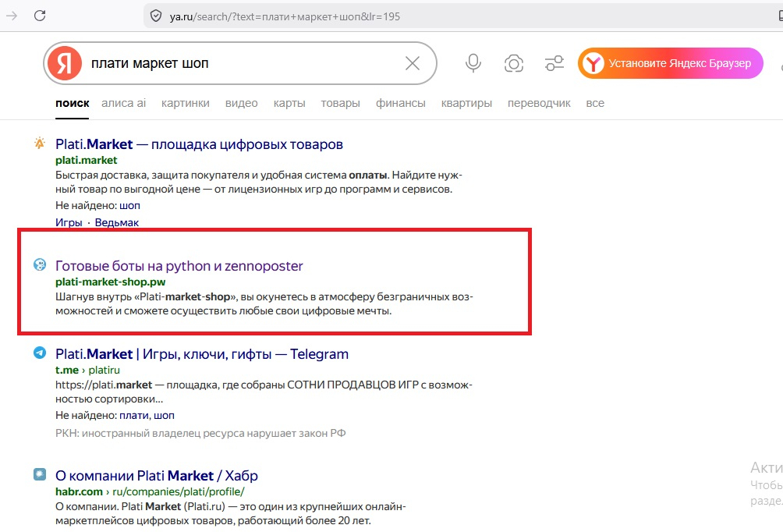The height and width of the screenshot is (532, 783).
Task: Open Готовые боты на python и zennoposter link
Action: click(x=179, y=266)
